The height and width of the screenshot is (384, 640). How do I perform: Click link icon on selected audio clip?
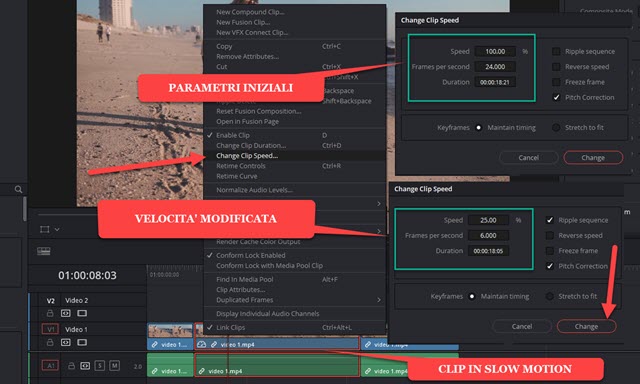202,371
